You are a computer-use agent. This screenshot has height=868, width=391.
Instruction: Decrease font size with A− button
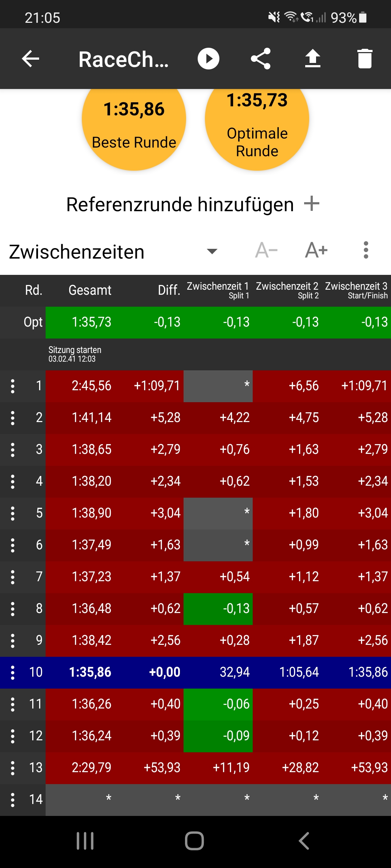[266, 250]
